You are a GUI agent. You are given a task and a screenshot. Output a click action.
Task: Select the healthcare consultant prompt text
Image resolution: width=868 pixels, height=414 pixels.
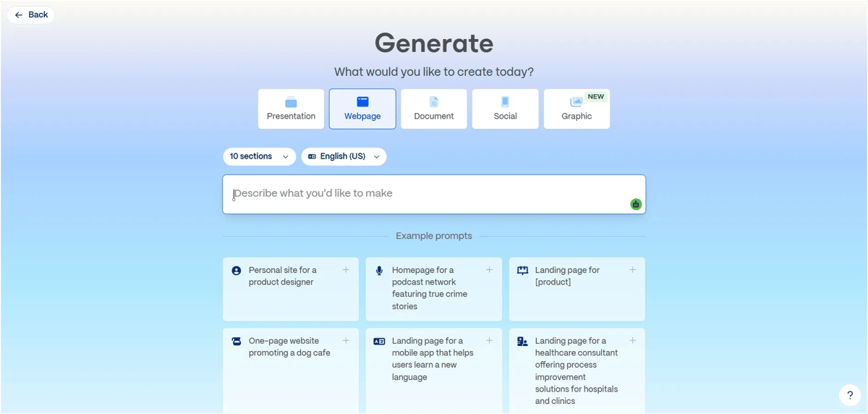pos(576,371)
